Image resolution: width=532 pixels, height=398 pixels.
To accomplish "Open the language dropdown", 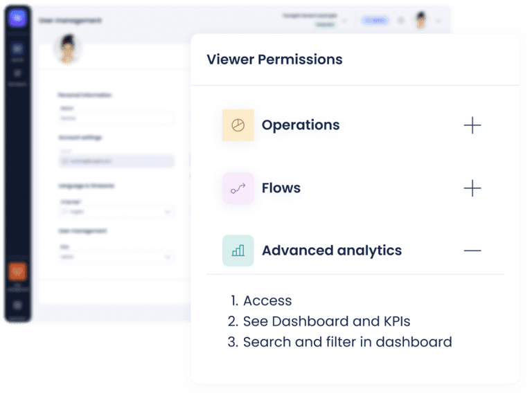I will 115,212.
